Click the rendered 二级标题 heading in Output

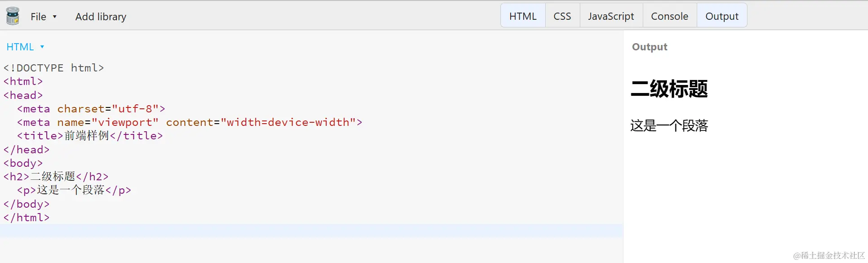click(669, 89)
